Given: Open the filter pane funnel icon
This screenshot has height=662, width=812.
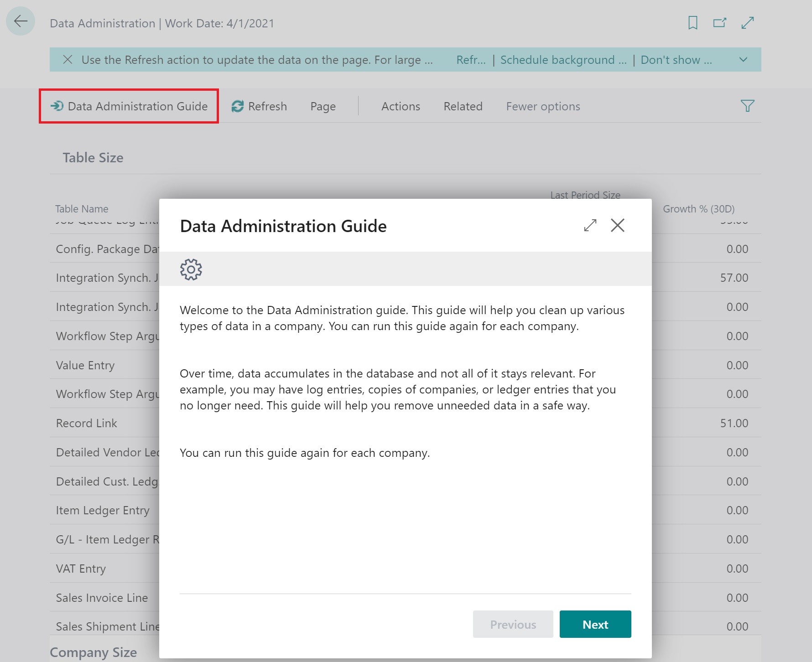Looking at the screenshot, I should pyautogui.click(x=747, y=106).
